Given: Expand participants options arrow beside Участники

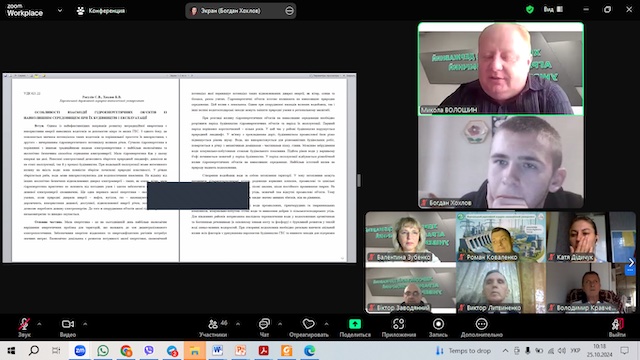Looking at the screenshot, I should tap(238, 324).
